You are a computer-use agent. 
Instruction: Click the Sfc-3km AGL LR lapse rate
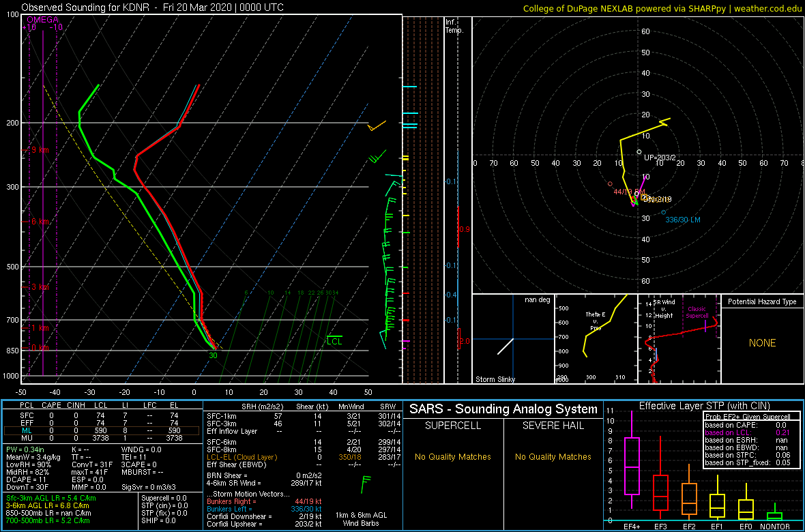pyautogui.click(x=51, y=498)
